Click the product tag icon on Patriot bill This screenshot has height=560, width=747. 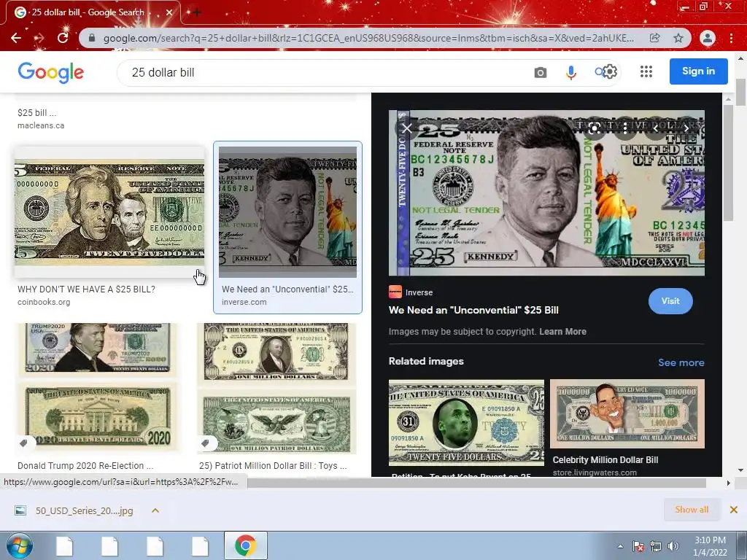click(205, 443)
